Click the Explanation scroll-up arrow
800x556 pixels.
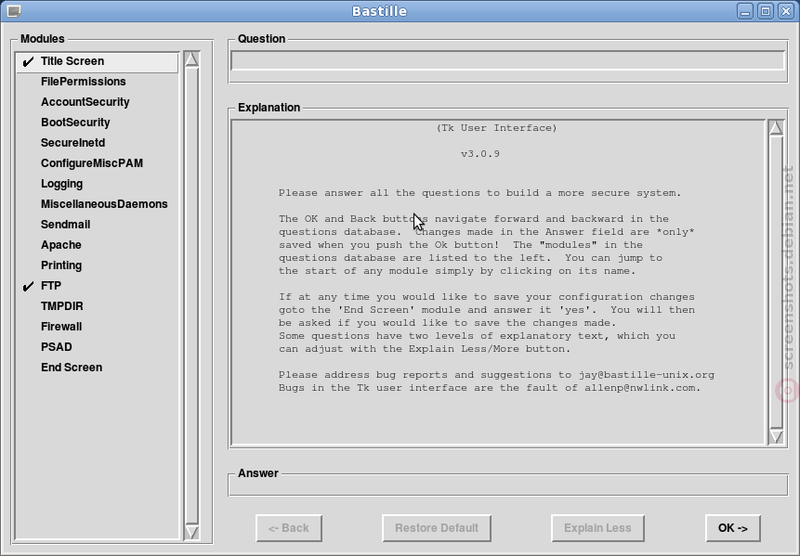click(776, 128)
